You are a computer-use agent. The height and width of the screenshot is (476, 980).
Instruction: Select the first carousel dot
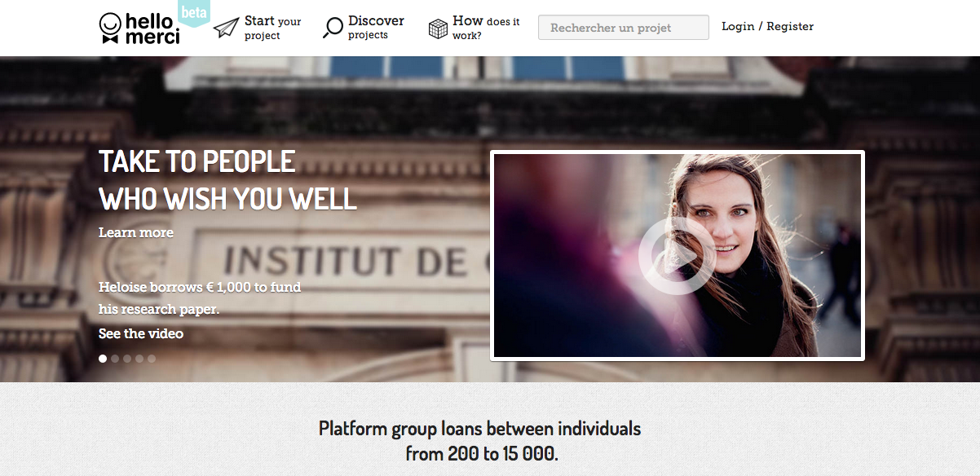tap(103, 359)
